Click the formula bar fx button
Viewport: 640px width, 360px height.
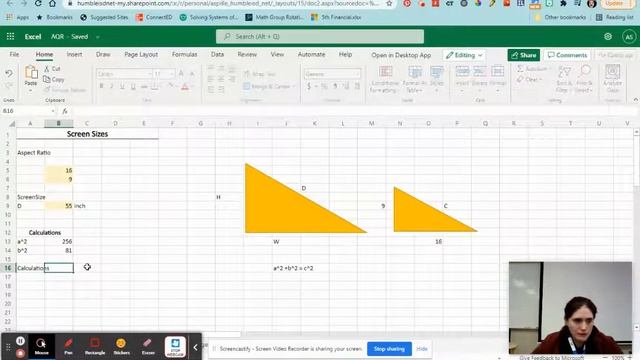tap(64, 111)
